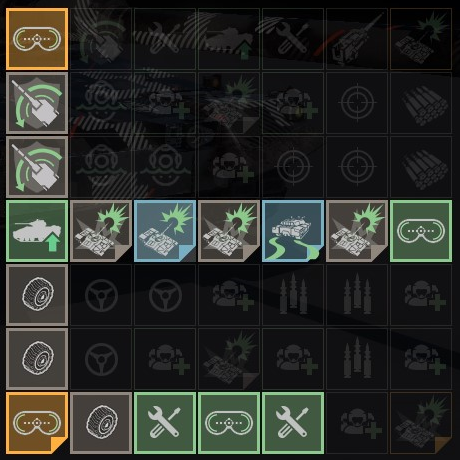Click the dimmed shell bundle below the top-right explosion
The width and height of the screenshot is (460, 460).
tap(421, 103)
